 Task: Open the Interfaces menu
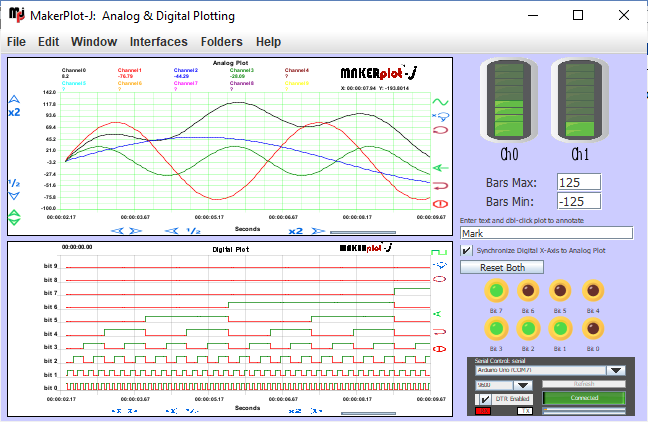click(x=158, y=42)
